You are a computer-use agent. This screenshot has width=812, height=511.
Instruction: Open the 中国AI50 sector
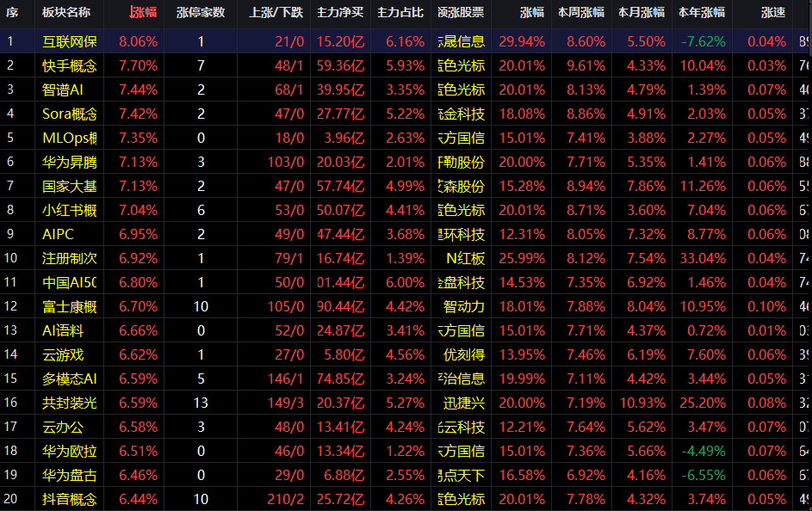70,282
